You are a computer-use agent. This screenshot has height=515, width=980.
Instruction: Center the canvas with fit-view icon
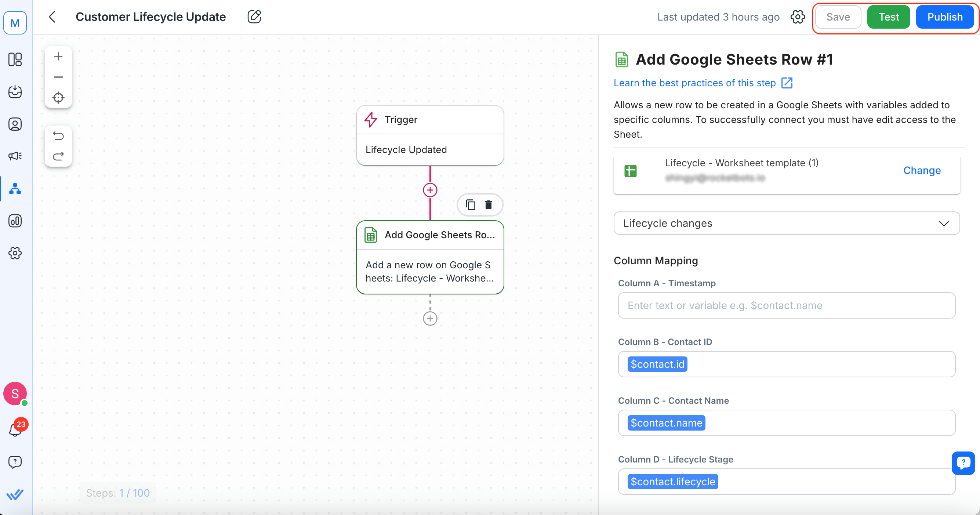pos(58,98)
